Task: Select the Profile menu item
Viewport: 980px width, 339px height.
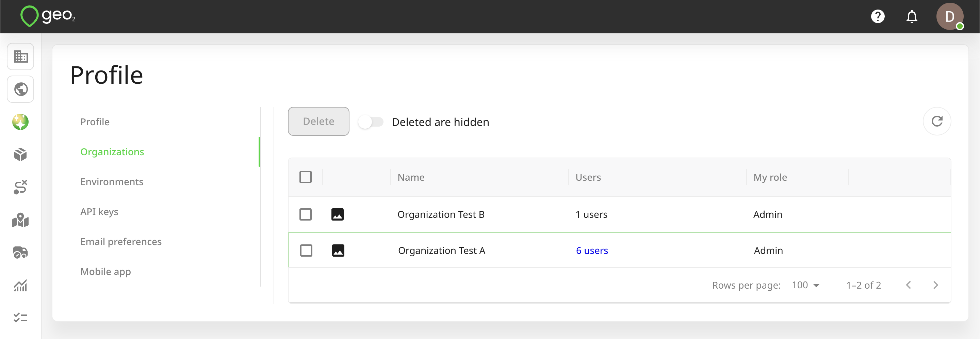Action: [x=95, y=122]
